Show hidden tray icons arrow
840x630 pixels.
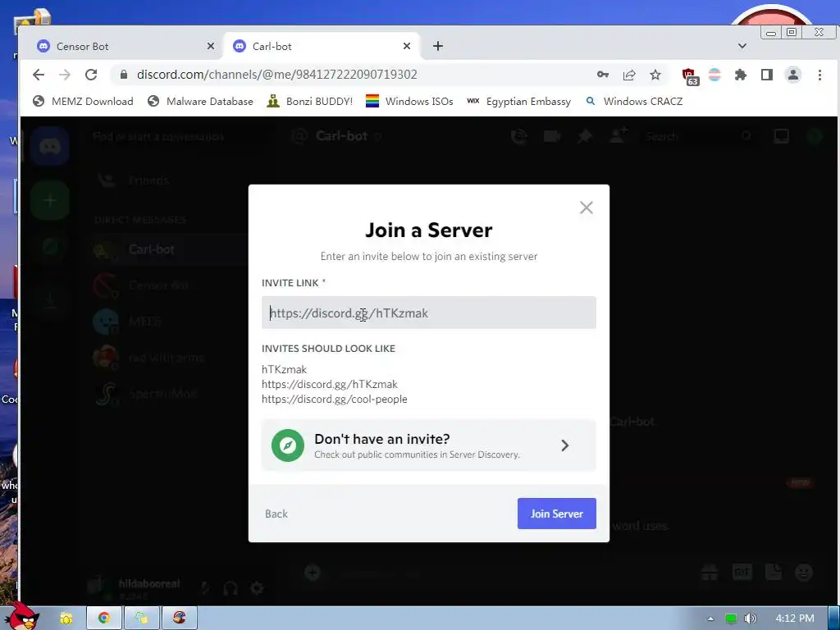(x=710, y=619)
